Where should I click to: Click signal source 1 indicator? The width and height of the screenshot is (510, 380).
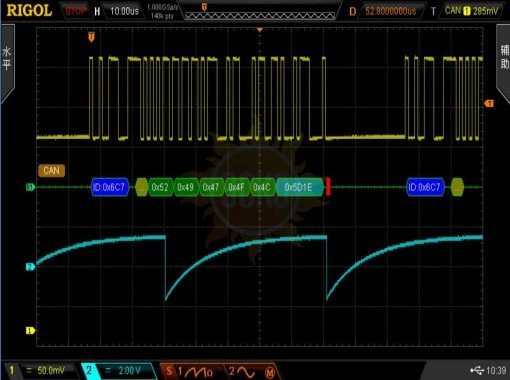[x=195, y=371]
